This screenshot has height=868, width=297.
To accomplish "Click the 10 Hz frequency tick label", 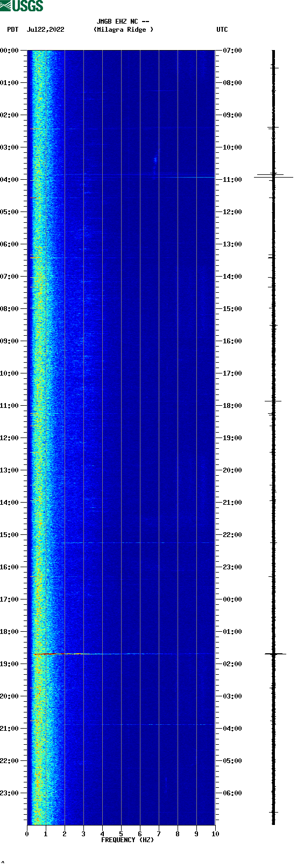I will click(215, 834).
